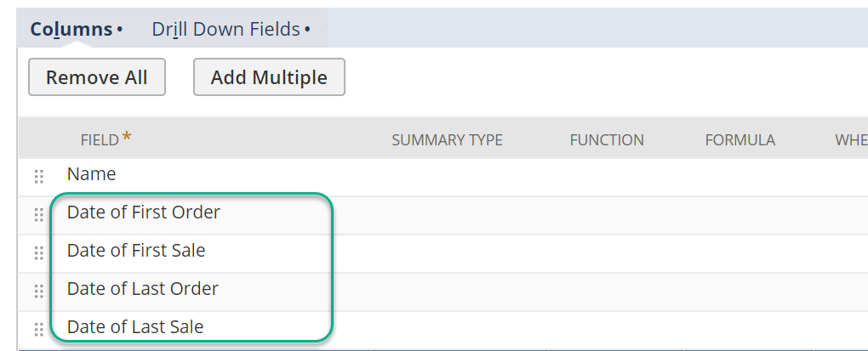Select the Date of Last Sale field
Image resolution: width=868 pixels, height=351 pixels.
135,326
